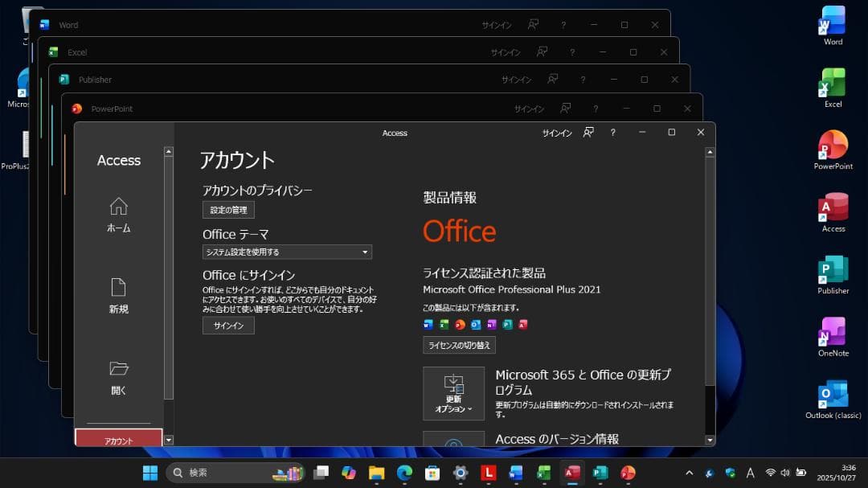868x488 pixels.
Task: Show hidden system tray icons chevron
Action: point(690,473)
